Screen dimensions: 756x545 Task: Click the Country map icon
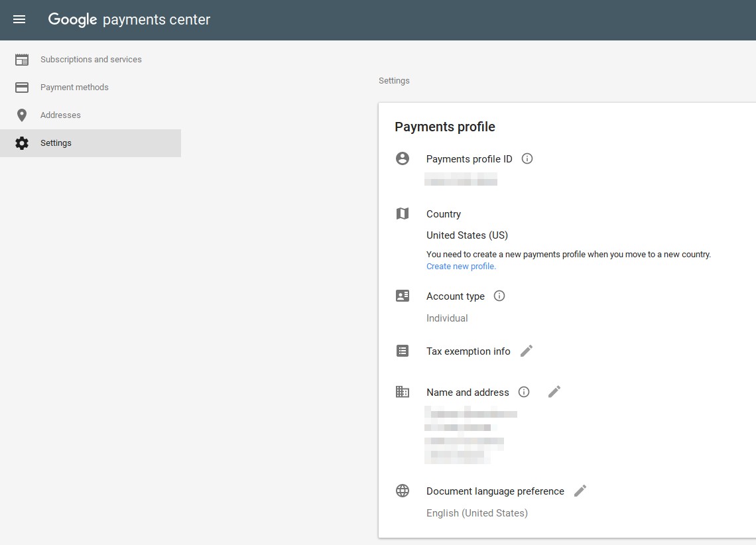coord(403,213)
